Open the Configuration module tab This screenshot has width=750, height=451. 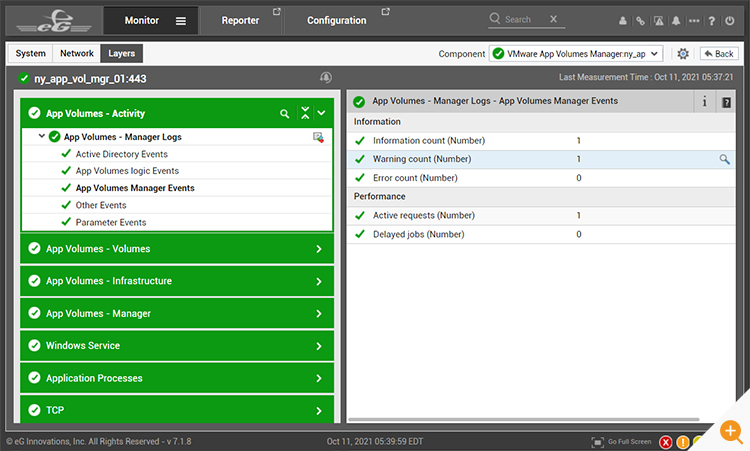[337, 21]
